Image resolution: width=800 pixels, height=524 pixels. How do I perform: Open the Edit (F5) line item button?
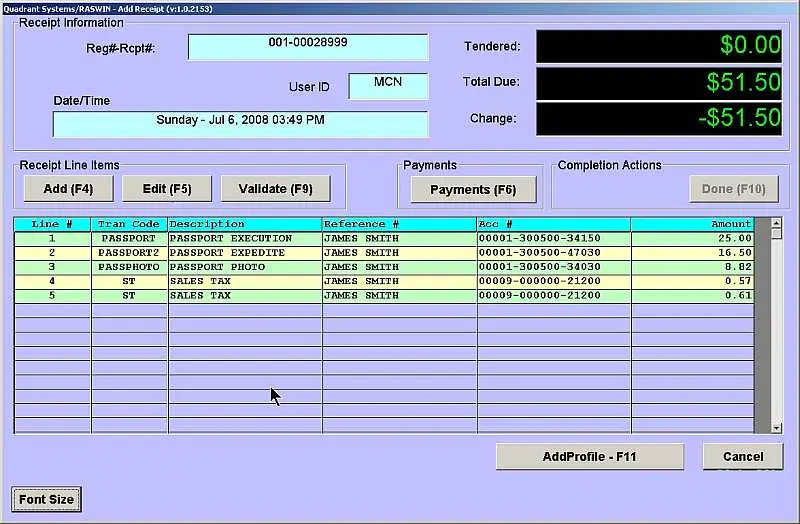pyautogui.click(x=167, y=189)
